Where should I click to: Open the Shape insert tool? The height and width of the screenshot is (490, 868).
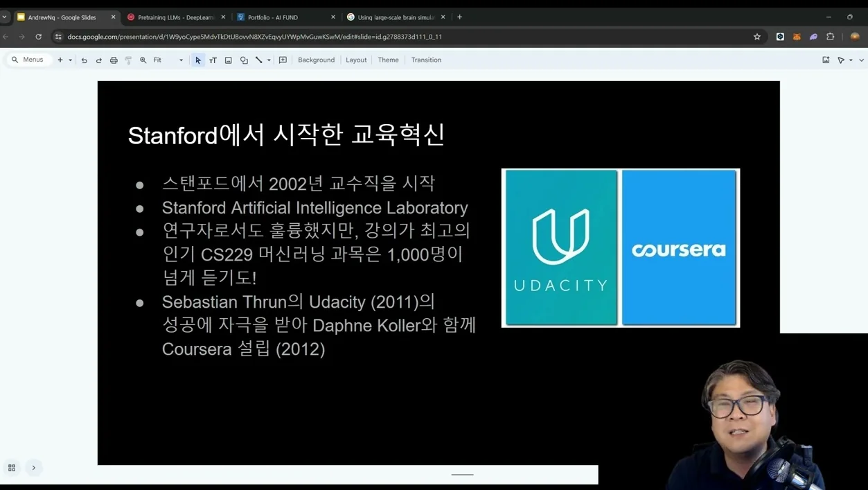(244, 60)
